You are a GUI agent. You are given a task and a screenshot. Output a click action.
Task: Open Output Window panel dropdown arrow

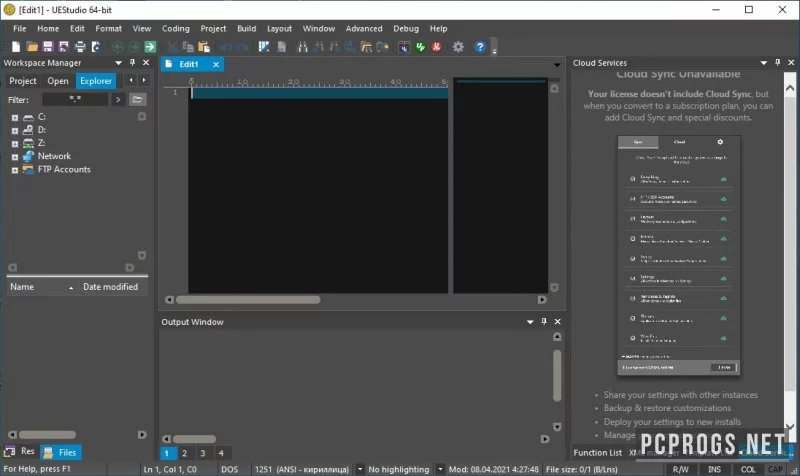click(x=530, y=322)
